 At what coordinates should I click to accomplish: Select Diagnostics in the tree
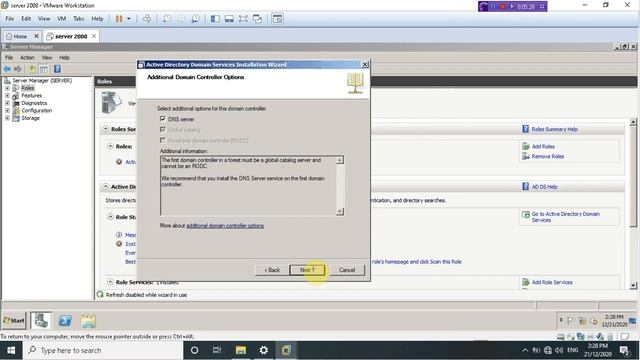34,103
